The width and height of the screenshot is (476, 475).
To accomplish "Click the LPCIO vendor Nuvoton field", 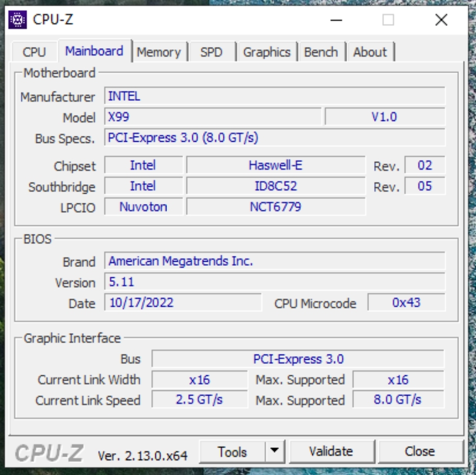I will point(143,207).
